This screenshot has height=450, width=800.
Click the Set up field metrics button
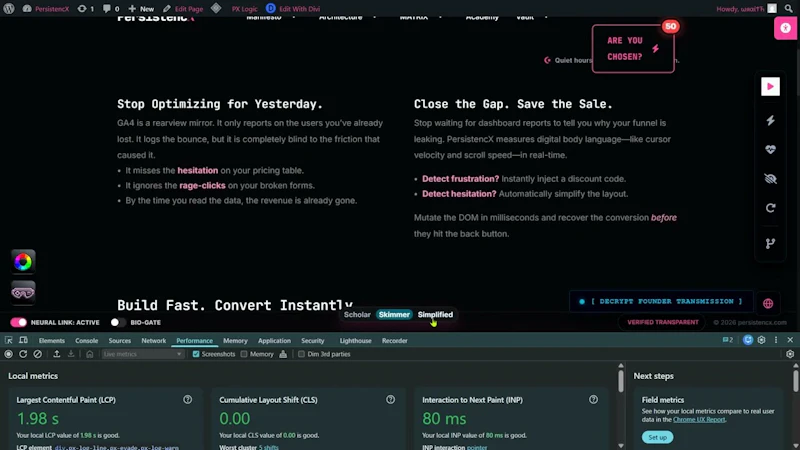pyautogui.click(x=657, y=437)
